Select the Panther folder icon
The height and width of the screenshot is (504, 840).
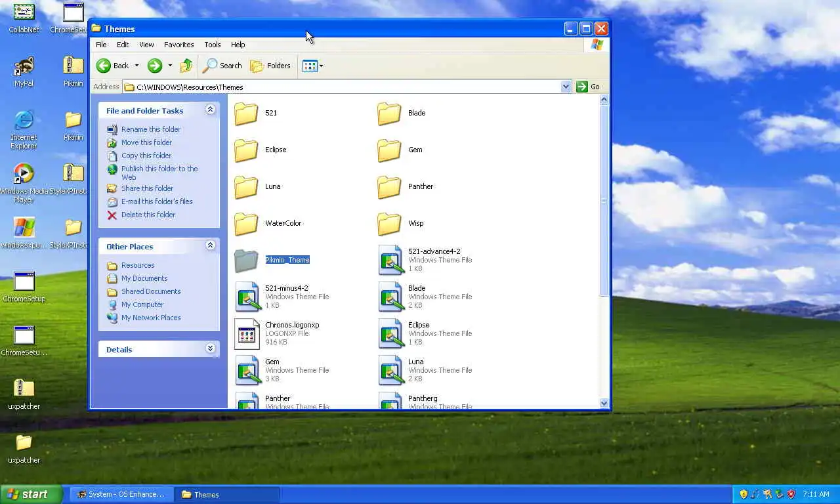coord(389,187)
